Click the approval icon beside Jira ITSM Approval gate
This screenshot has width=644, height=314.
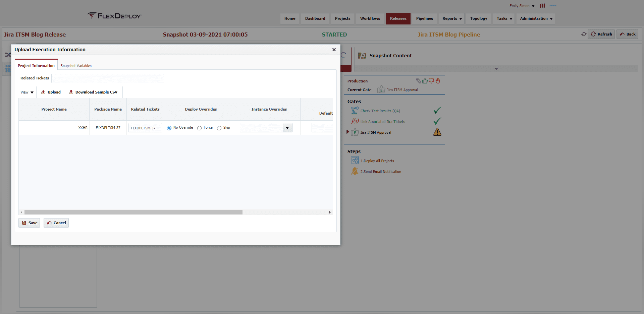click(355, 132)
